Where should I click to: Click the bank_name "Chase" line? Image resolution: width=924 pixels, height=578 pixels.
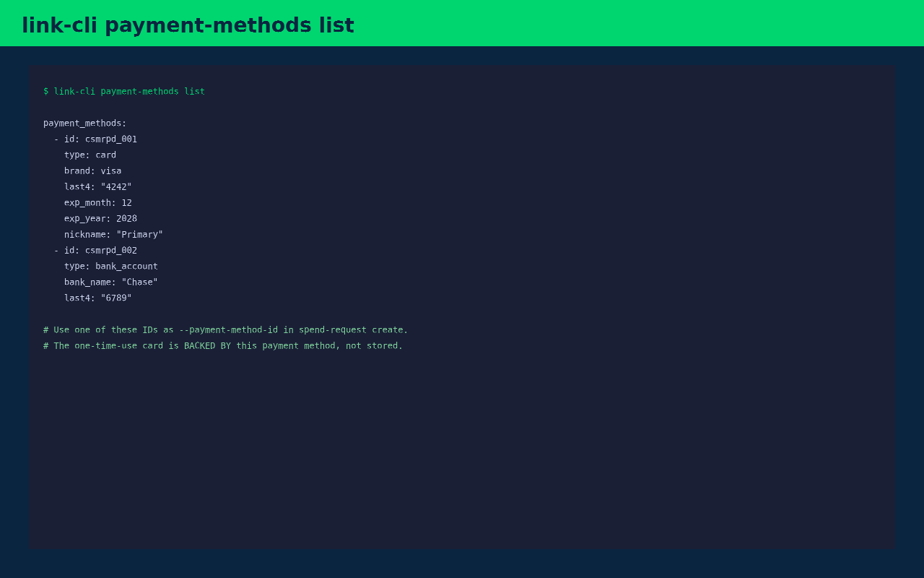(x=111, y=282)
